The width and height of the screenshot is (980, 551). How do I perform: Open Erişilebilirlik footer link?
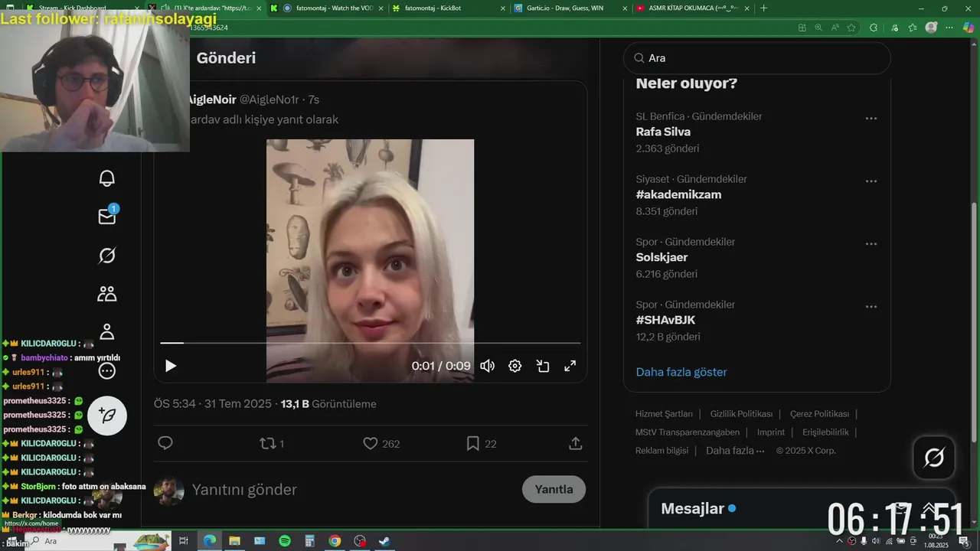pos(825,432)
